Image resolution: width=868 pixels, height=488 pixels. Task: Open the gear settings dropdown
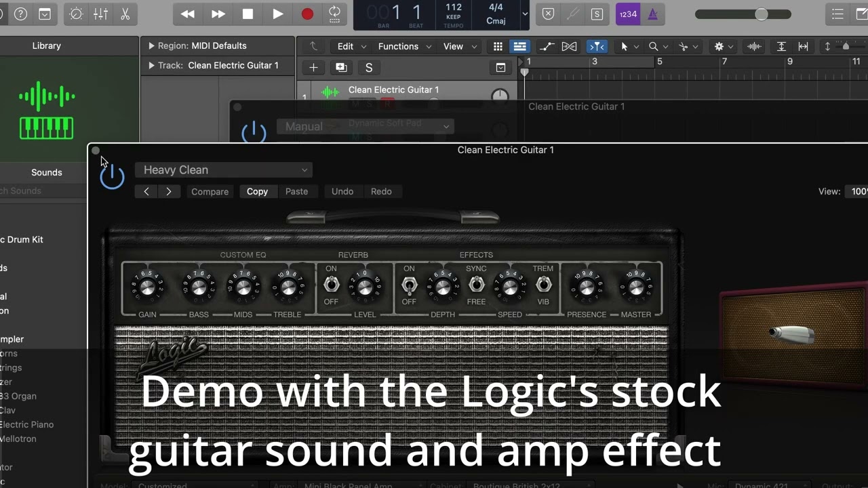pyautogui.click(x=724, y=46)
